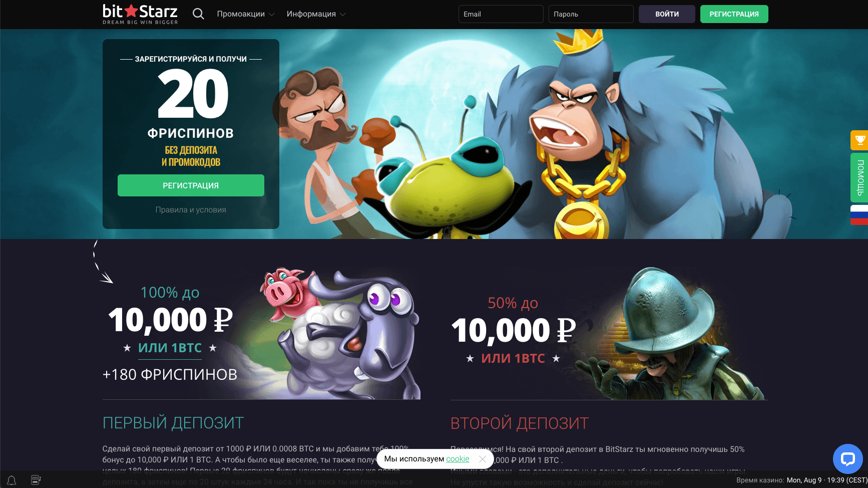Image resolution: width=868 pixels, height=488 pixels.
Task: Click the ВОЙТИ login button
Action: coord(667,14)
